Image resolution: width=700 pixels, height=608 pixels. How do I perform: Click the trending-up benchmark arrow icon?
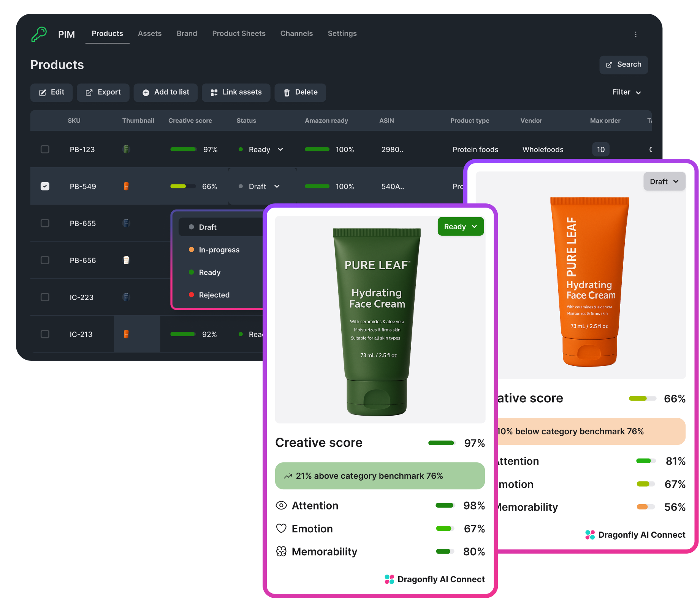tap(288, 476)
